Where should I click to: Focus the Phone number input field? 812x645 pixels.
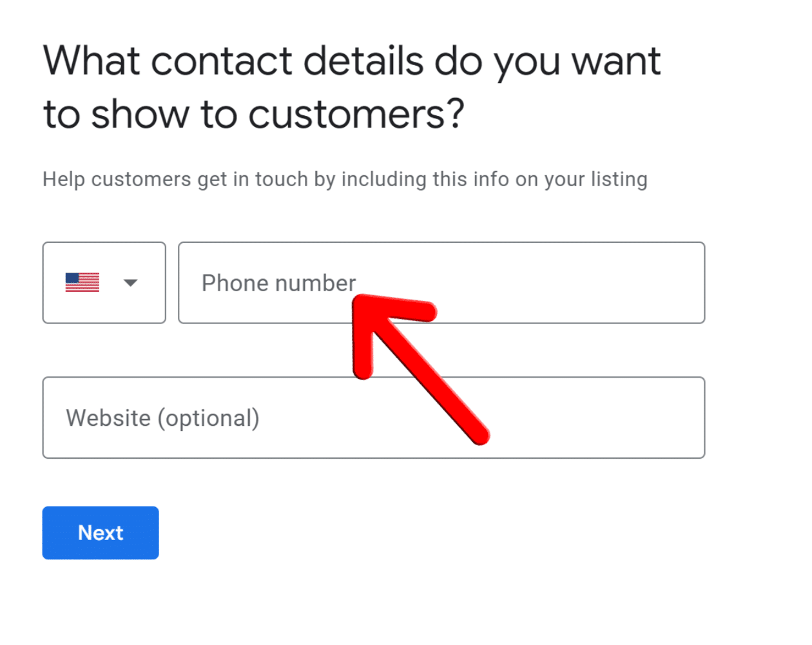point(516,282)
